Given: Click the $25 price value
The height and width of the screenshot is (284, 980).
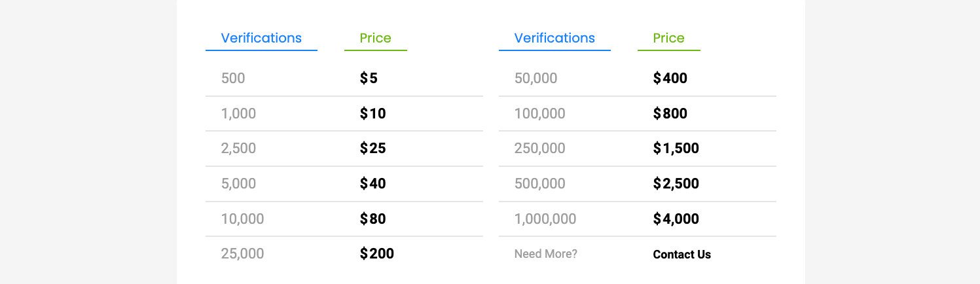Looking at the screenshot, I should coord(372,149).
